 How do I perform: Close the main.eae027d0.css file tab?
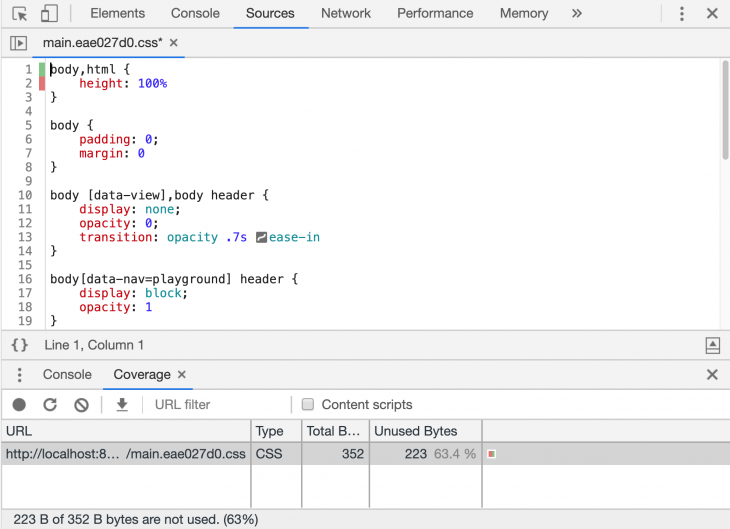(173, 44)
